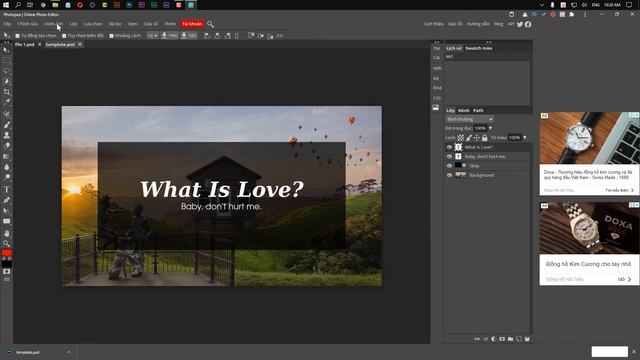Screen dimensions: 640x360
Task: Click the red foreground color swatch
Action: (x=6, y=253)
